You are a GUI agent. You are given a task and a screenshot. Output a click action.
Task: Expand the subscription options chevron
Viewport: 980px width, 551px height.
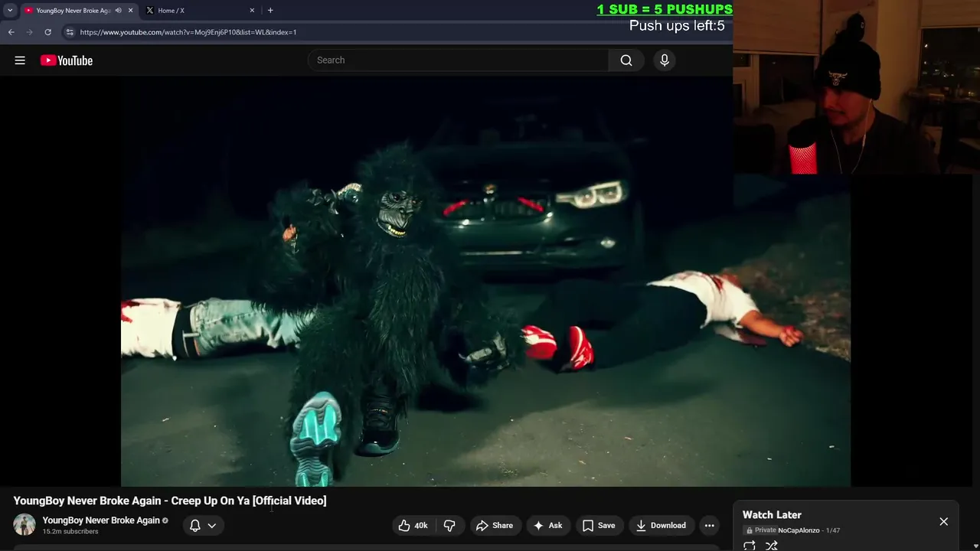[212, 525]
